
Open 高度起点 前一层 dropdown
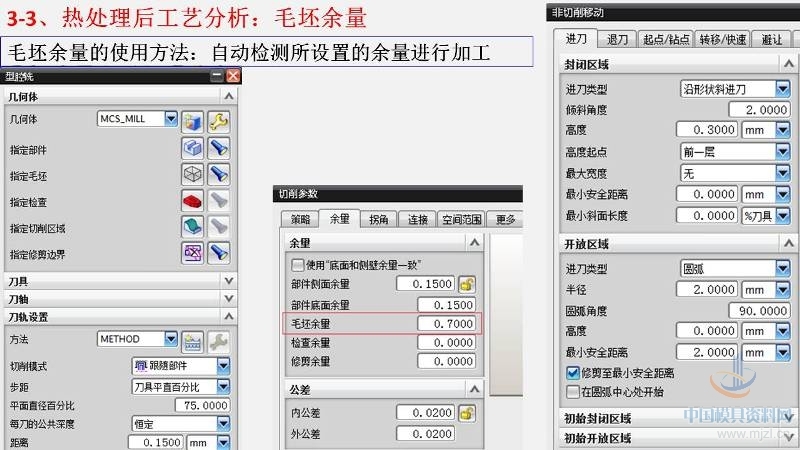point(783,152)
